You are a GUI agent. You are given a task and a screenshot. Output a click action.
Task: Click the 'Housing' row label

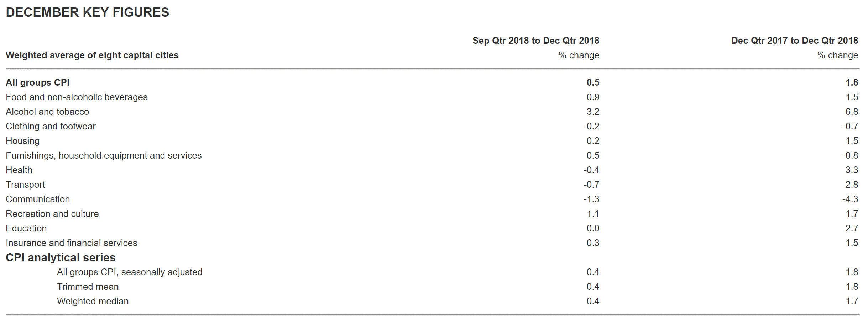pyautogui.click(x=22, y=141)
